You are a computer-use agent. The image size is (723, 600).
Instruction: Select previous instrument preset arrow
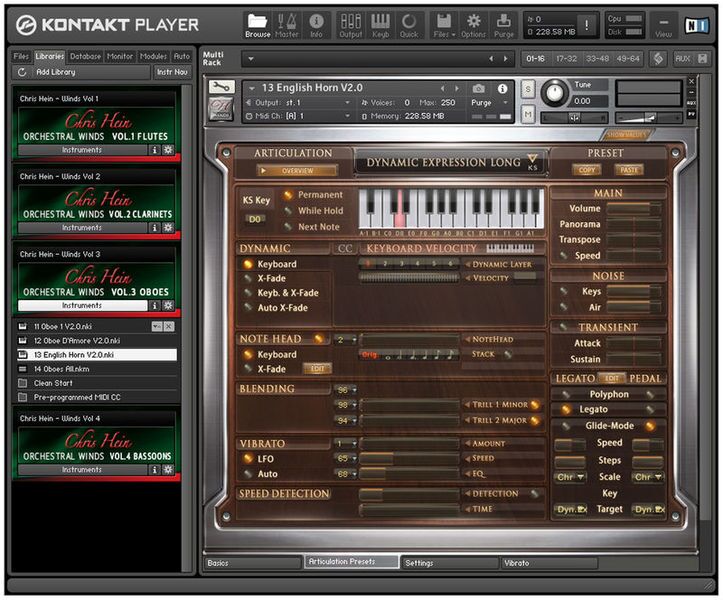(443, 88)
